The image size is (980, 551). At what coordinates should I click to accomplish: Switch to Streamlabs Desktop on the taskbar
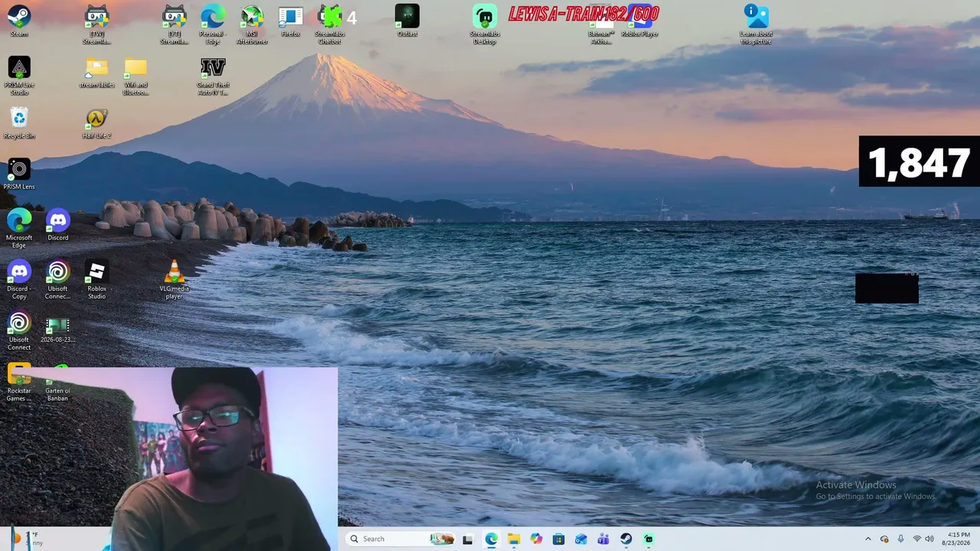click(x=648, y=539)
